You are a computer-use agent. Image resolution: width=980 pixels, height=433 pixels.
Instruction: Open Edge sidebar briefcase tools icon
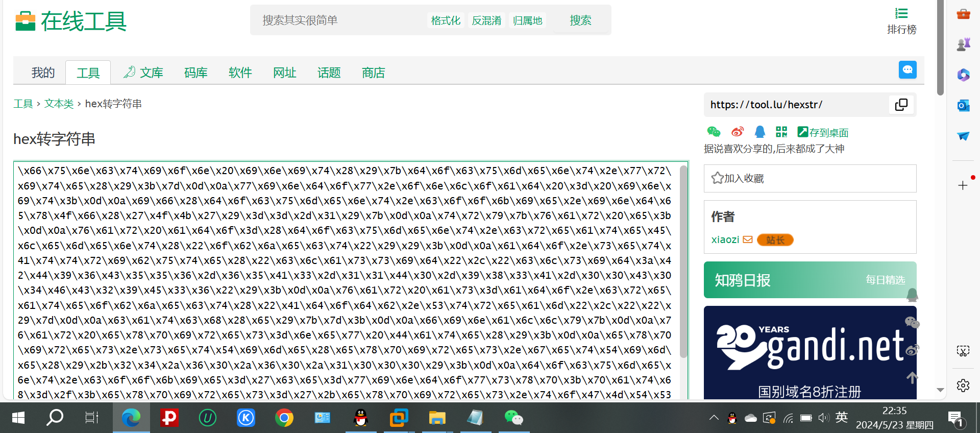point(963,14)
